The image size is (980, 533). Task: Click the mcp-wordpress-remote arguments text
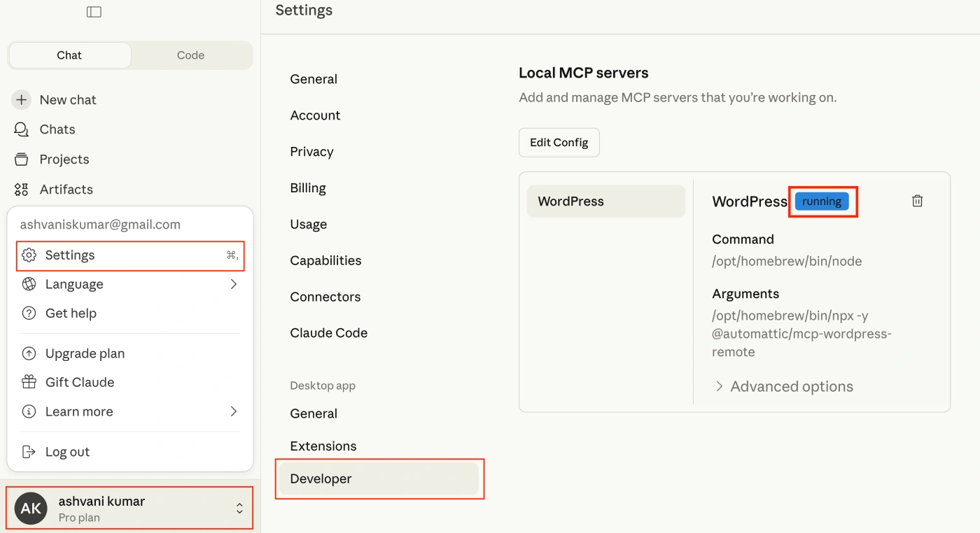pos(801,334)
